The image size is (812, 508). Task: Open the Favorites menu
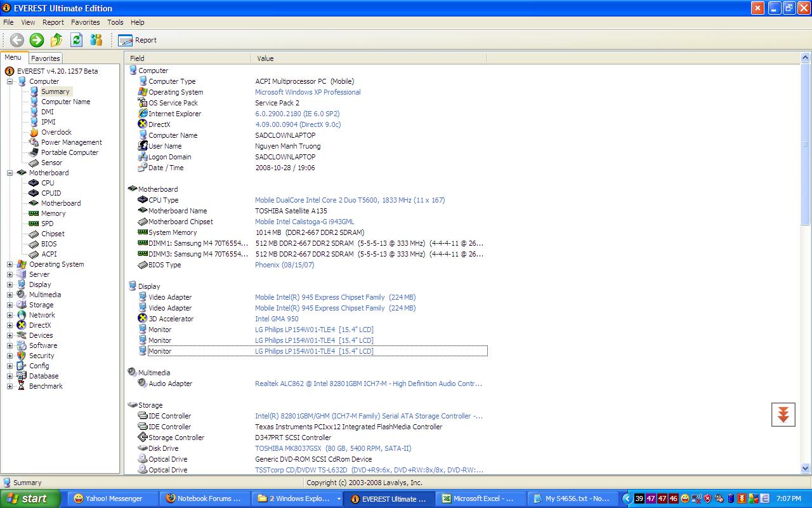(x=85, y=22)
